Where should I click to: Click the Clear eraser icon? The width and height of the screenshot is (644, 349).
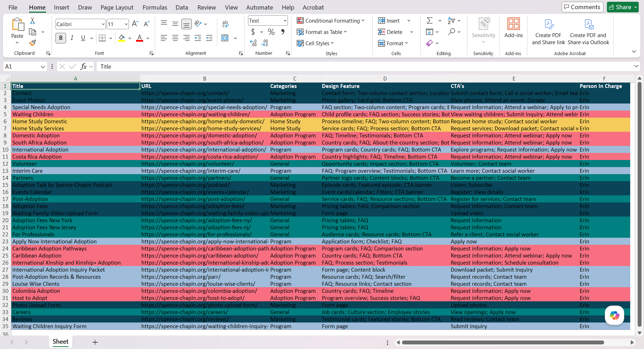pyautogui.click(x=430, y=43)
